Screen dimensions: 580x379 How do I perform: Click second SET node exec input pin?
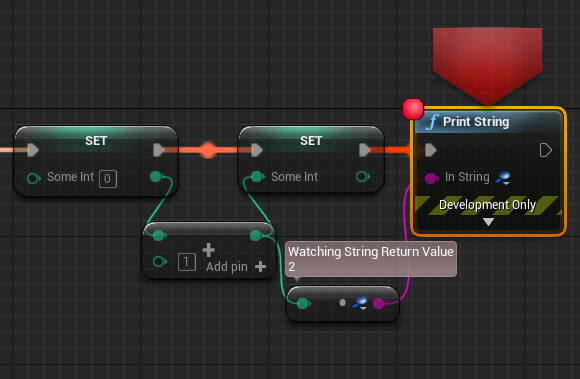[x=257, y=150]
